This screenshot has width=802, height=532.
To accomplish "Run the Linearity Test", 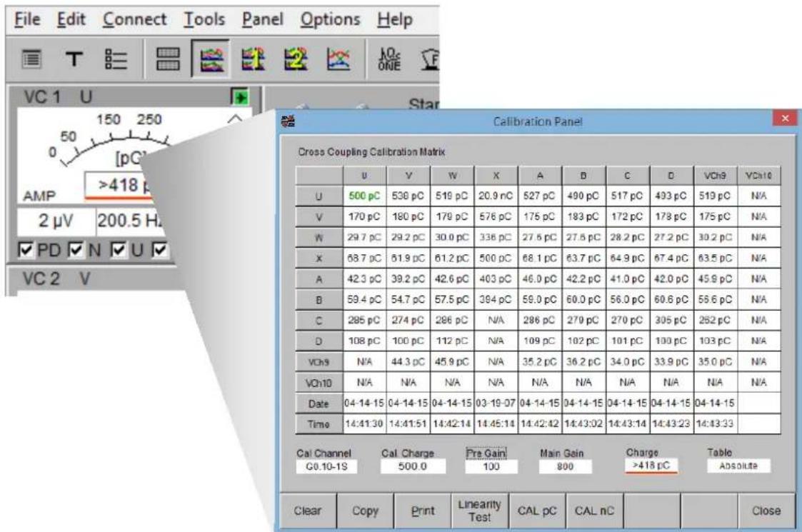I will coord(480,511).
